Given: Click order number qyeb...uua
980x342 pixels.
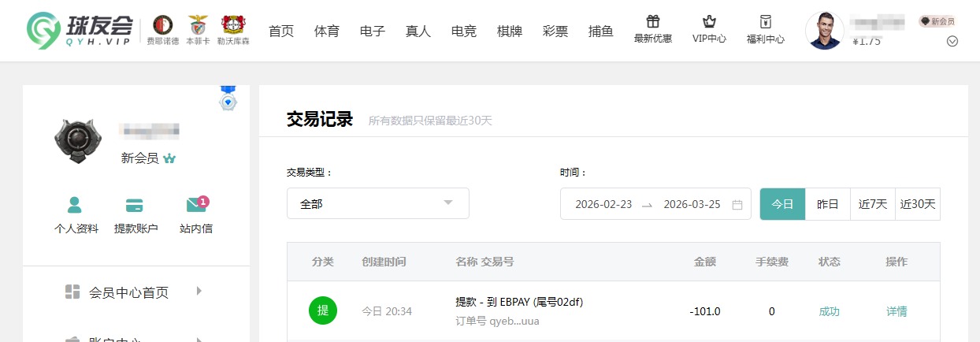Looking at the screenshot, I should click(x=498, y=321).
